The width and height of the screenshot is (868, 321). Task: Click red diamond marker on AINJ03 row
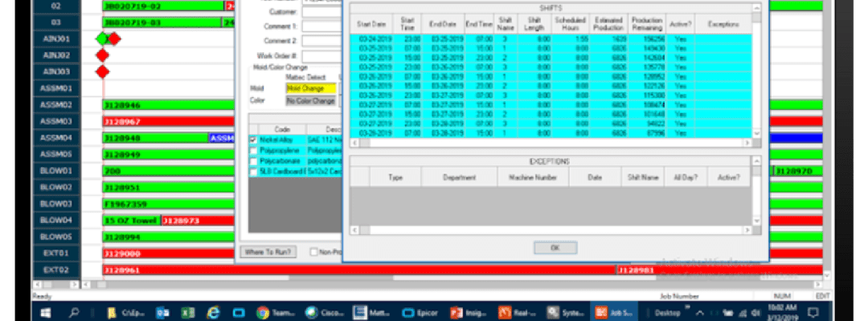[x=102, y=72]
